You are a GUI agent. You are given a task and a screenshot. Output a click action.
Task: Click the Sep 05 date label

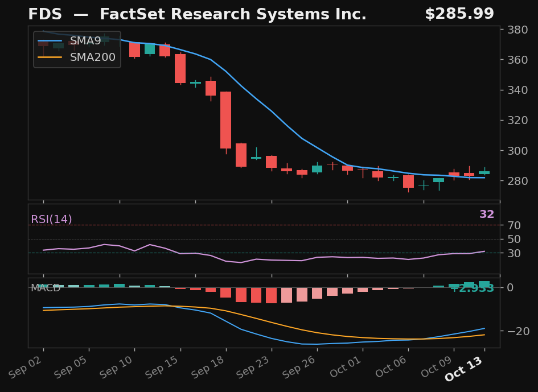[72, 368]
